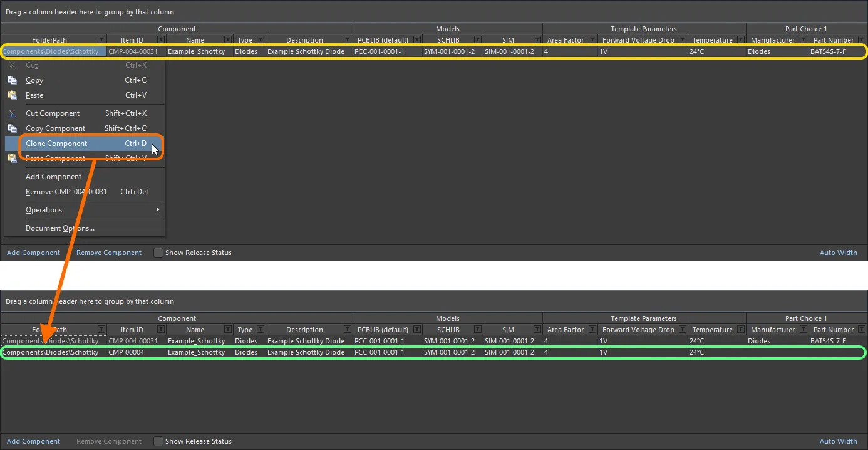Expand the Operations submenu arrow
The width and height of the screenshot is (868, 450).
tap(158, 210)
